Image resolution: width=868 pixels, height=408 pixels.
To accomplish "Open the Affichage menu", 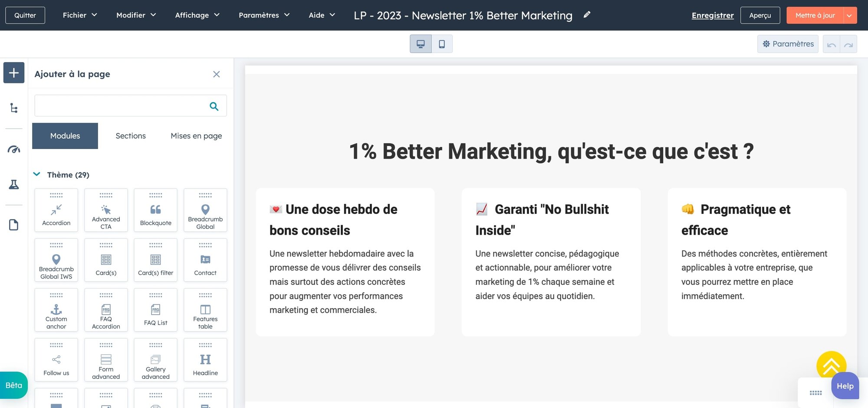I will pyautogui.click(x=197, y=15).
